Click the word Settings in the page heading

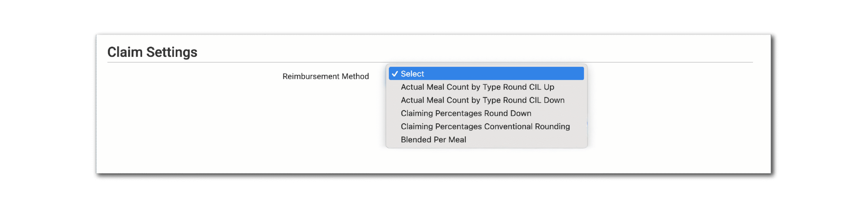pos(172,52)
